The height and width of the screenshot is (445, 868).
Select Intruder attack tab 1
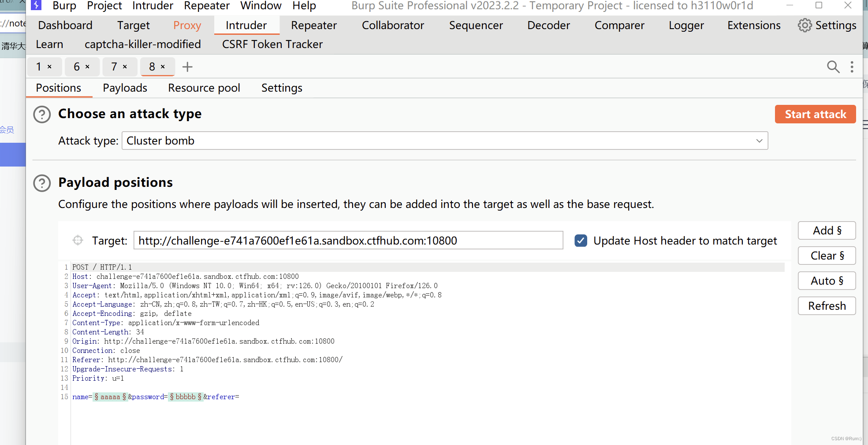[x=39, y=67]
